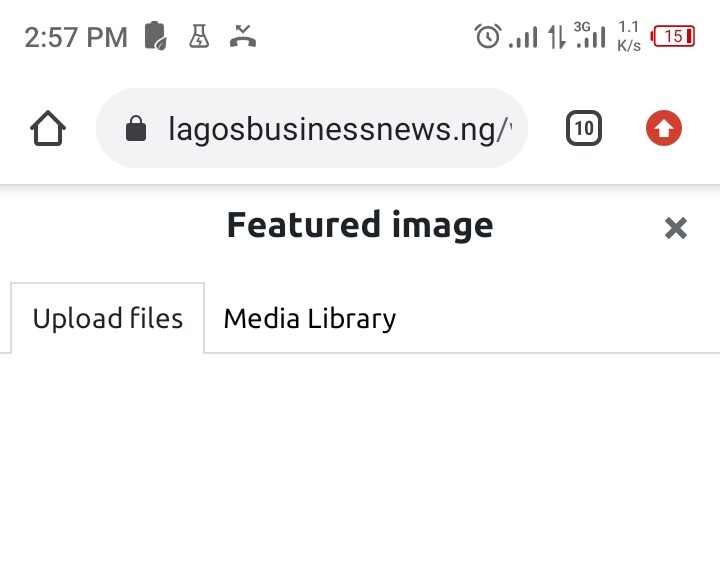
Task: Tap the flask notification icon
Action: pos(199,37)
